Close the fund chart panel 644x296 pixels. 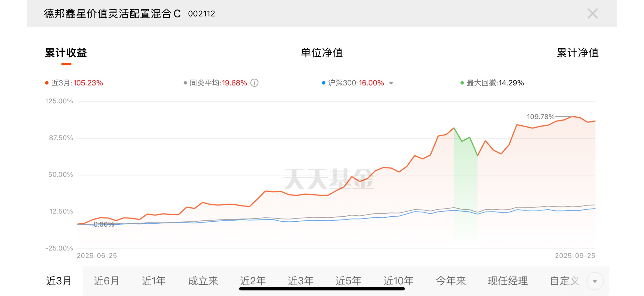(x=592, y=14)
